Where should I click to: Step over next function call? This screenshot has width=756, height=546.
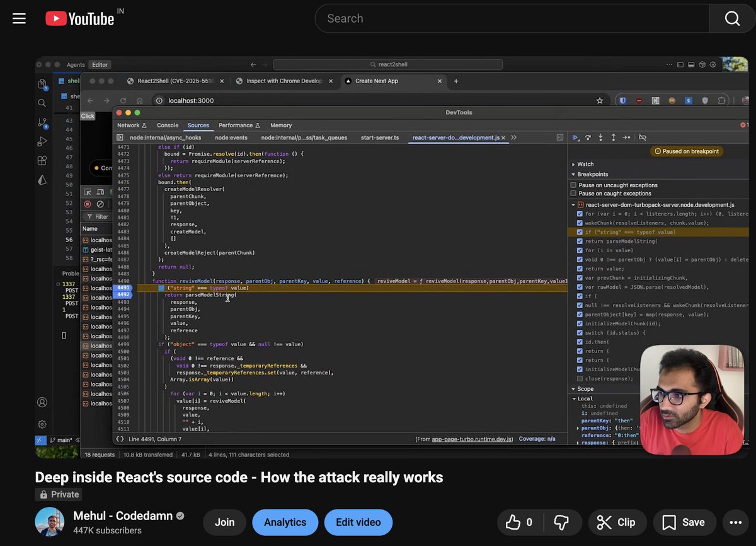(588, 137)
